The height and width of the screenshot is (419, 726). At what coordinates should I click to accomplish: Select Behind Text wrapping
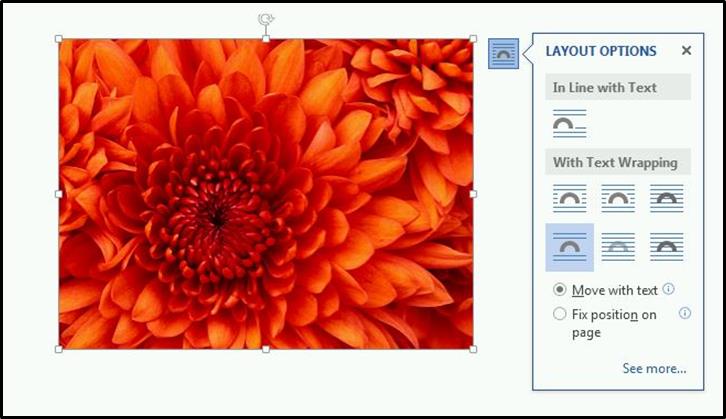(x=618, y=247)
